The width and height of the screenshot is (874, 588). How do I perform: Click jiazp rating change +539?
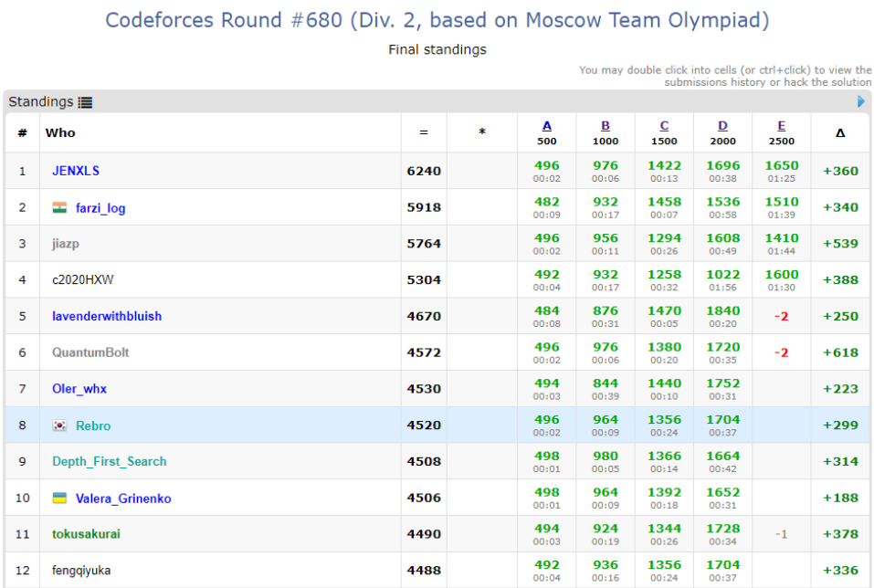840,244
